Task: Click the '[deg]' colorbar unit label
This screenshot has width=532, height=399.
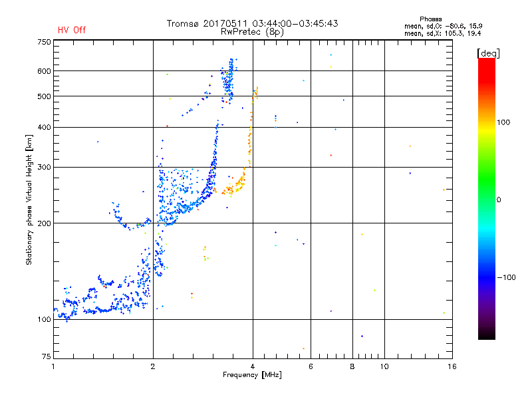Action: click(488, 53)
